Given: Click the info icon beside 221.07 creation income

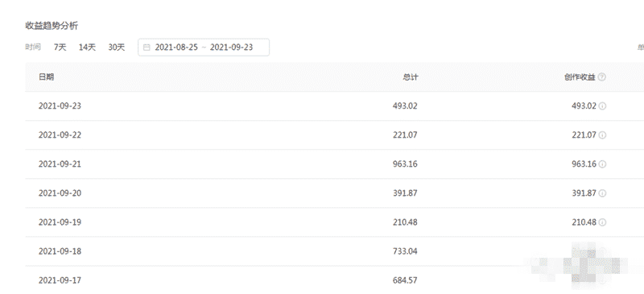Looking at the screenshot, I should pyautogui.click(x=602, y=135).
